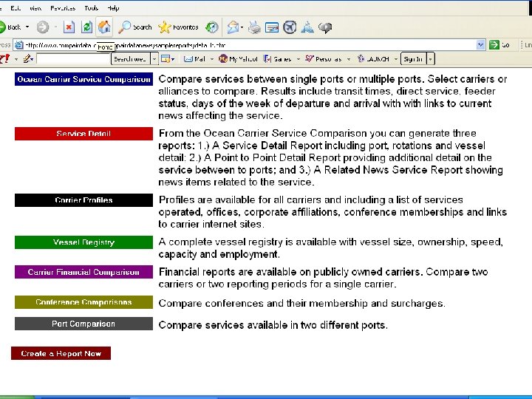This screenshot has height=399, width=532.
Task: Open the olive Conference Comparisons button
Action: pyautogui.click(x=83, y=302)
